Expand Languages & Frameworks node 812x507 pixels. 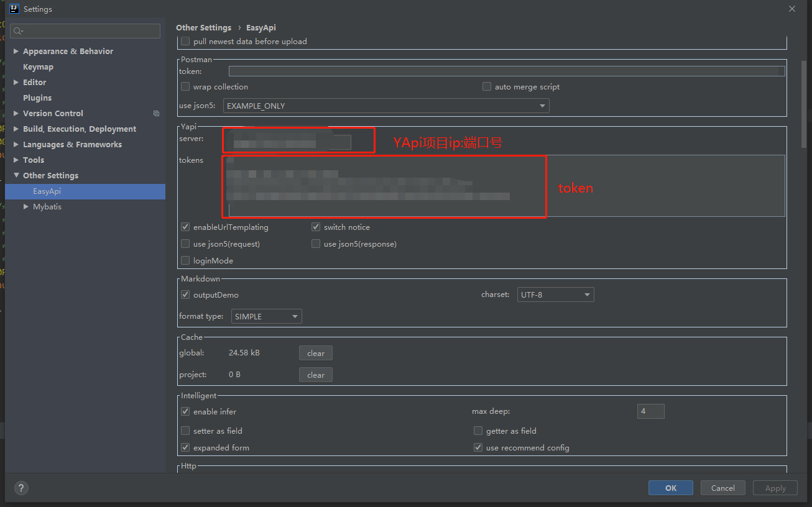click(x=16, y=145)
